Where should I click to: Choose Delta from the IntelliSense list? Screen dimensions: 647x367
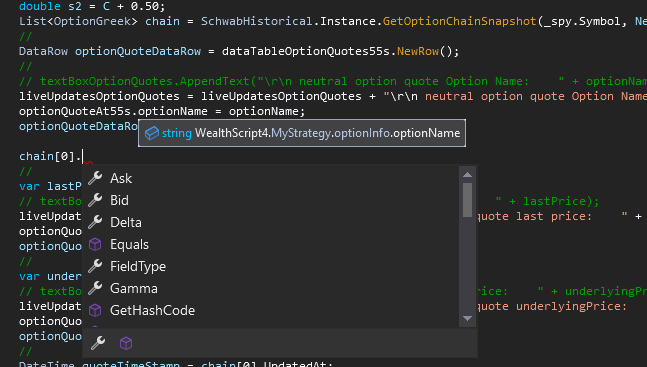(x=271, y=223)
